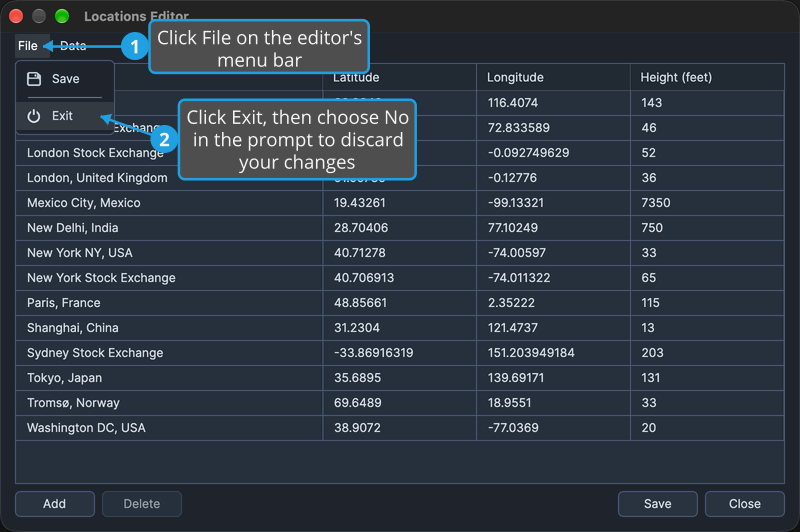800x532 pixels.
Task: Click latitude value 48.85661
Action: coord(360,303)
